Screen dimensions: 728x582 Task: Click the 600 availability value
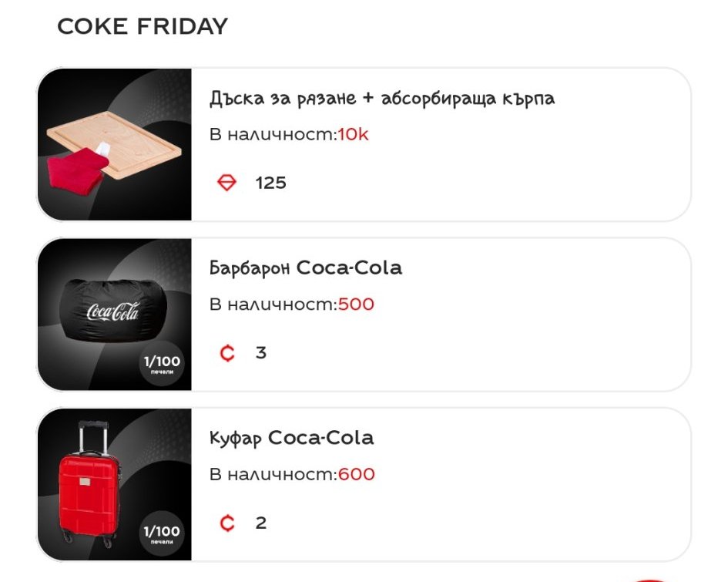[356, 475]
